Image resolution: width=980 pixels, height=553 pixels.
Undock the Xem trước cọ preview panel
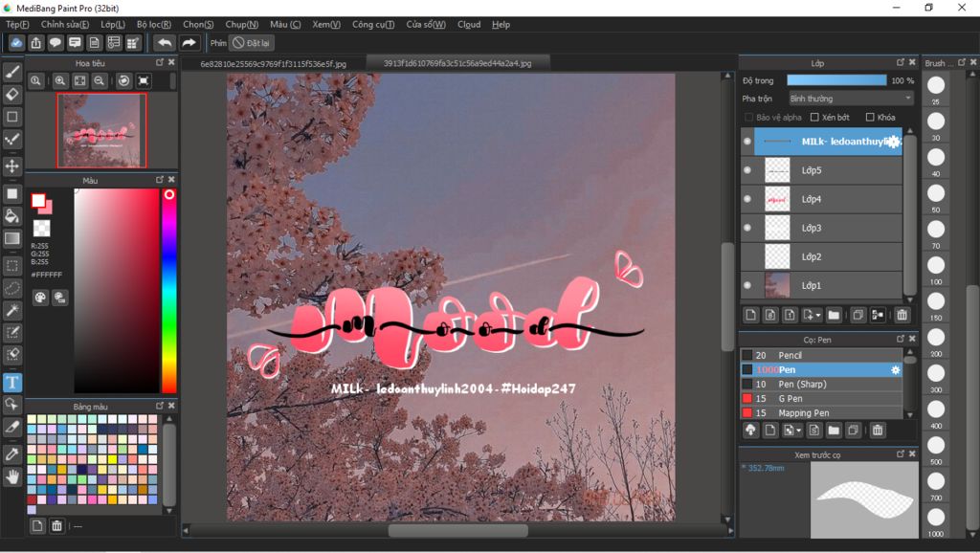point(900,454)
